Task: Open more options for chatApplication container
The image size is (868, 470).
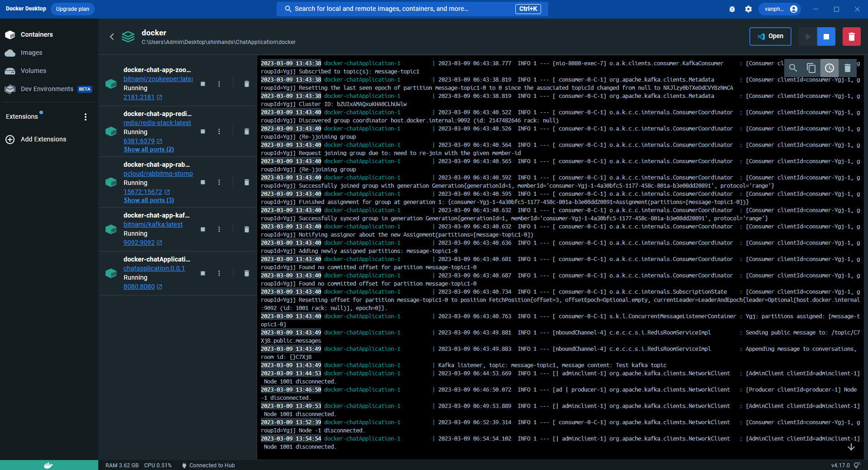Action: [219, 273]
